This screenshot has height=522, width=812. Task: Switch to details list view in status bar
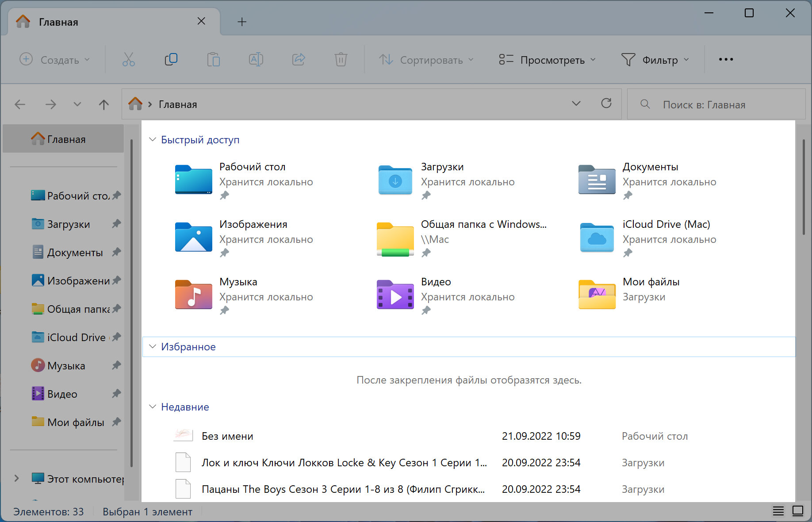click(778, 511)
